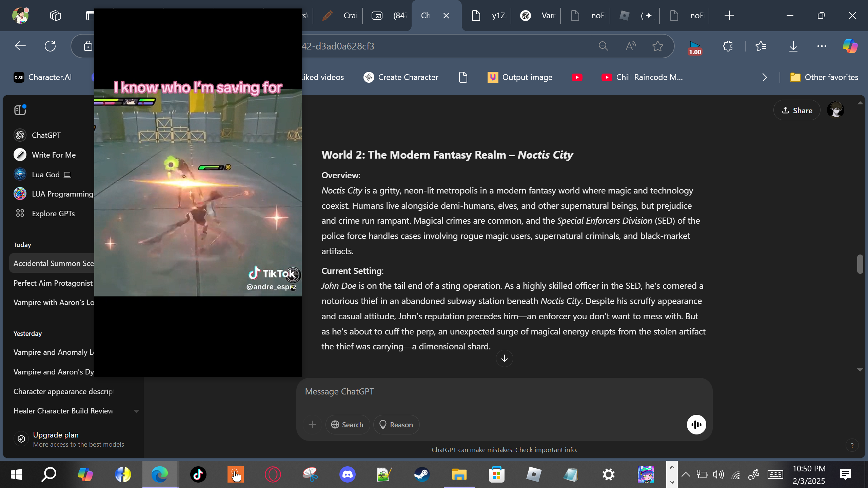The height and width of the screenshot is (488, 868).
Task: Switch to the y1Z tab
Action: point(488,16)
